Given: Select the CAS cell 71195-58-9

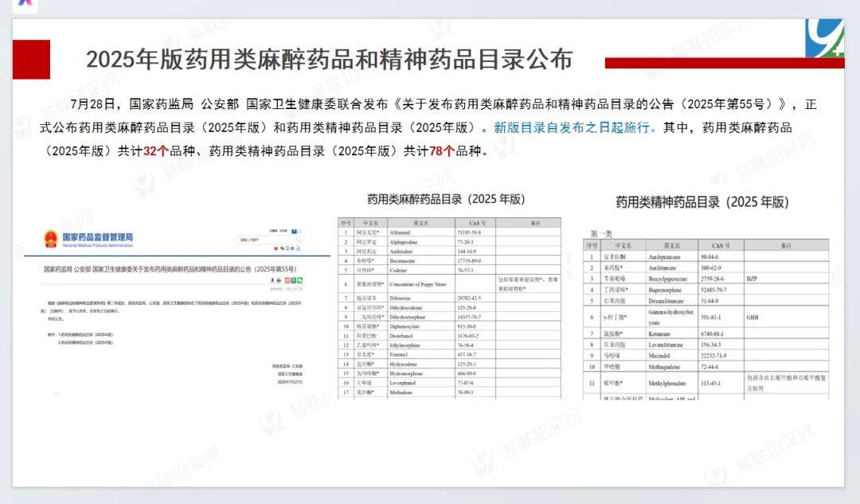Looking at the screenshot, I should coord(475,232).
